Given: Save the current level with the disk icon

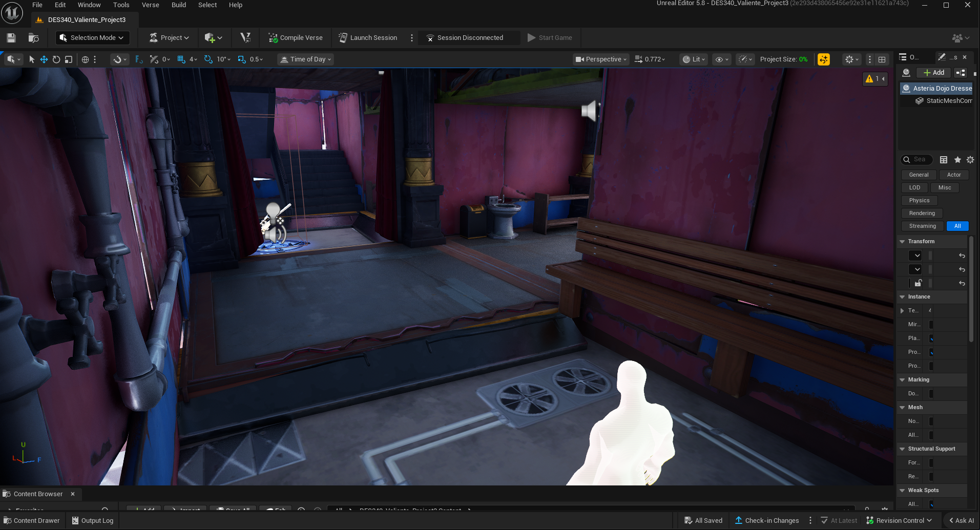Looking at the screenshot, I should pyautogui.click(x=11, y=38).
